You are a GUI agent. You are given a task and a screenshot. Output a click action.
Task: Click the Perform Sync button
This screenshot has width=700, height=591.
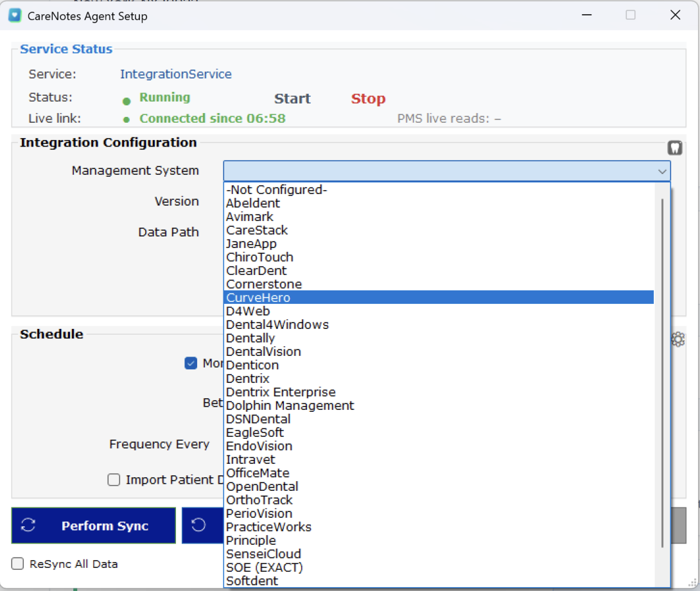point(93,525)
